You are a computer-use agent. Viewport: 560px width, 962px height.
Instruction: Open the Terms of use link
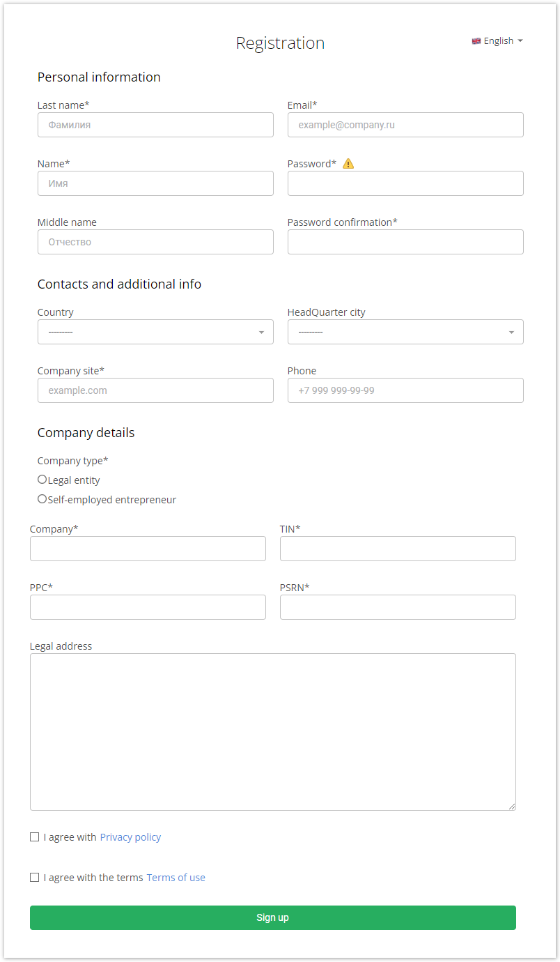click(x=176, y=878)
